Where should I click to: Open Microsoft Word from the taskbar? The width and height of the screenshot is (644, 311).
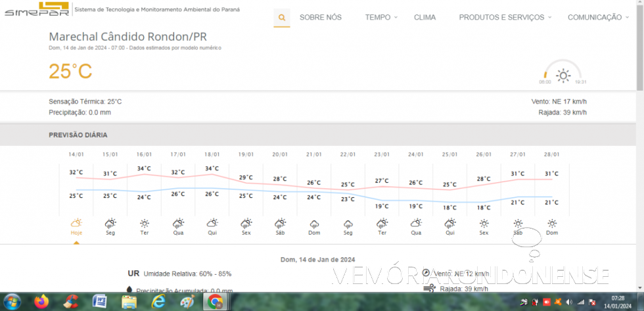tap(99, 302)
